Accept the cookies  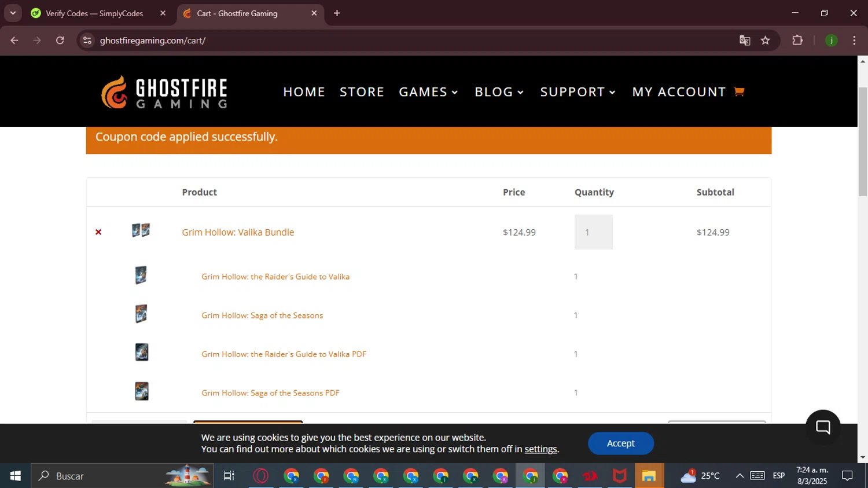[x=621, y=443]
